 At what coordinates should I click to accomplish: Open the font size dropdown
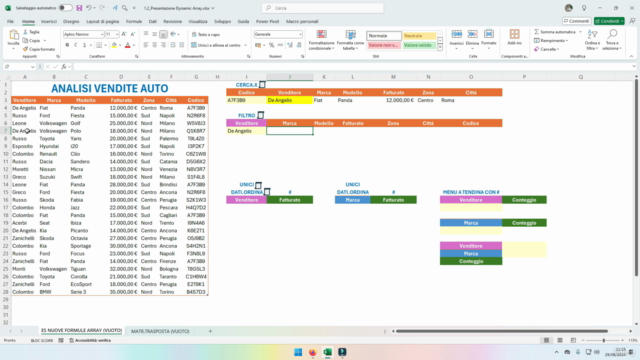tap(117, 34)
